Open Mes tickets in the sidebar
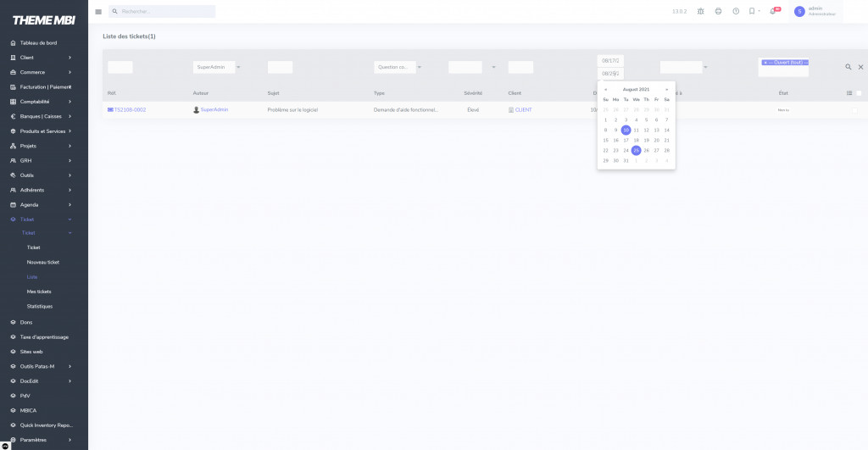 click(x=39, y=292)
